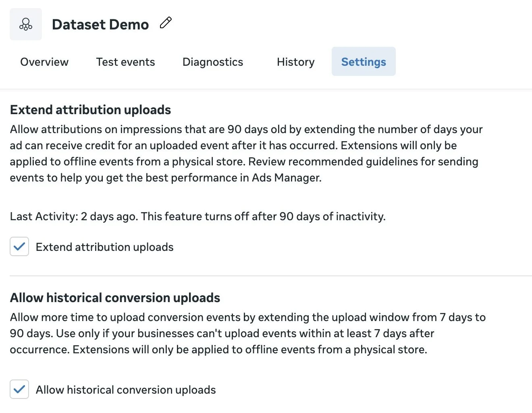Go to the Diagnostics tab
Viewport: 532px width, 413px height.
(212, 62)
